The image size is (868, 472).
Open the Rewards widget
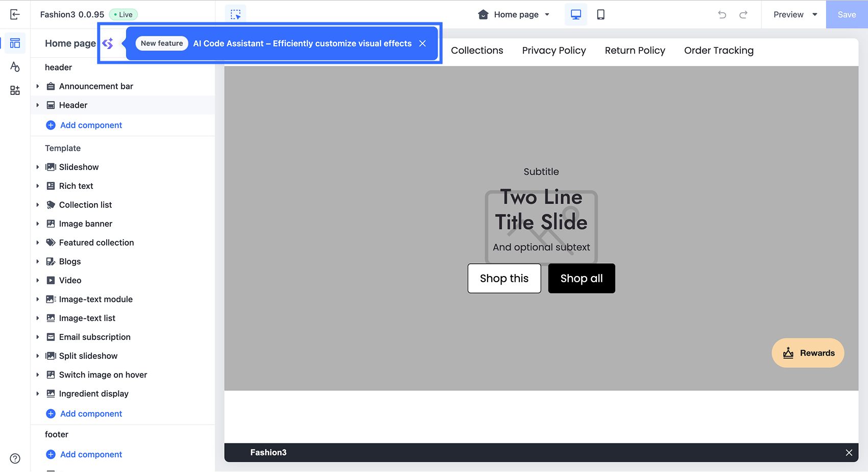(x=808, y=353)
